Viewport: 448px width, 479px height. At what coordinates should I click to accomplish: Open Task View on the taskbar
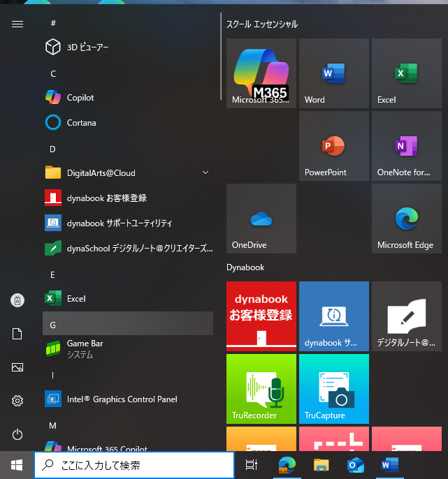[x=252, y=465]
